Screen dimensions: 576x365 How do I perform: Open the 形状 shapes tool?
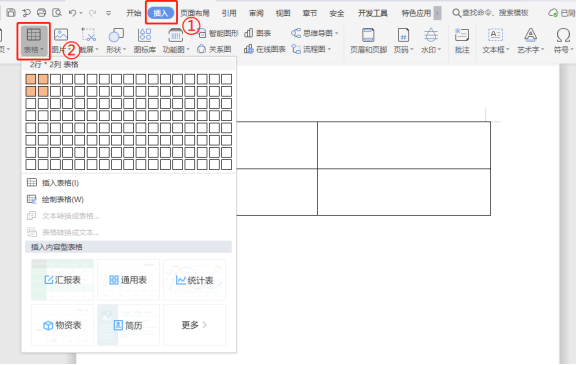[x=116, y=41]
